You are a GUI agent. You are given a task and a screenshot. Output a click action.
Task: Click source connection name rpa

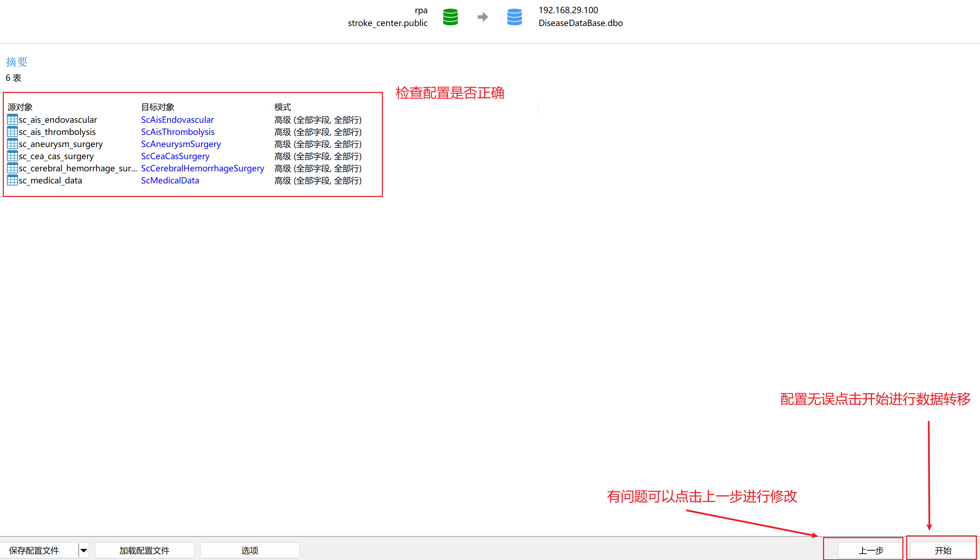pyautogui.click(x=421, y=10)
